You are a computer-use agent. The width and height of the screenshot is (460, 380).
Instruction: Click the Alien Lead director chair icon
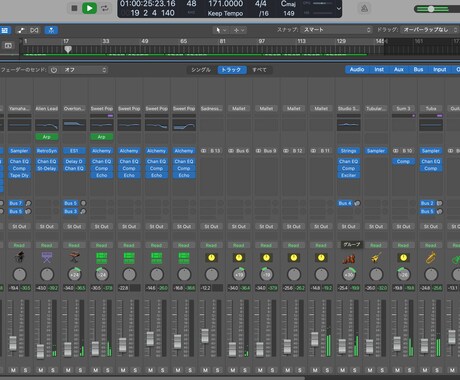click(x=47, y=258)
